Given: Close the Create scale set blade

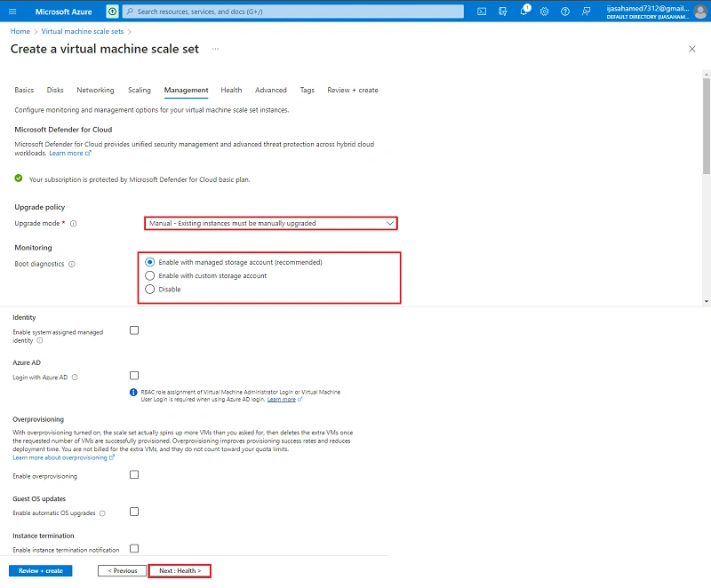Looking at the screenshot, I should (x=692, y=49).
